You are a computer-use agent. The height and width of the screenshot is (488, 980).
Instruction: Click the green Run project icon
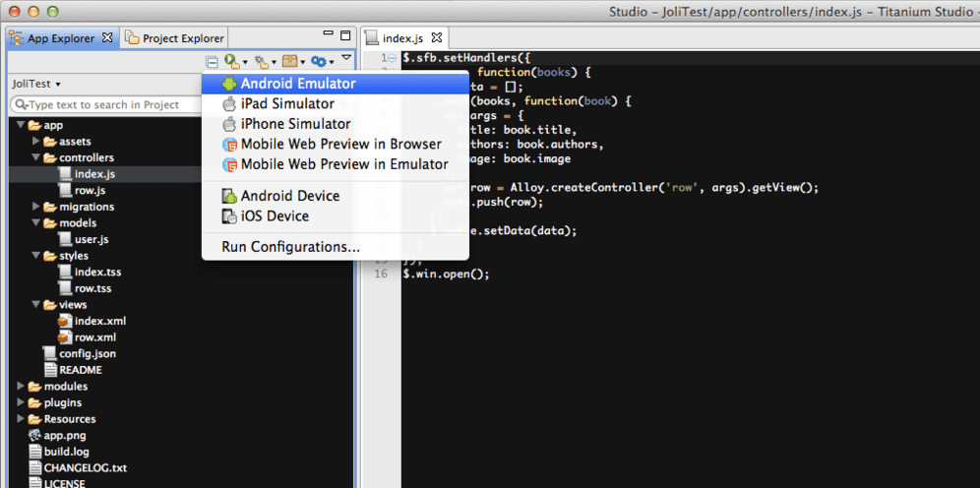coord(231,61)
